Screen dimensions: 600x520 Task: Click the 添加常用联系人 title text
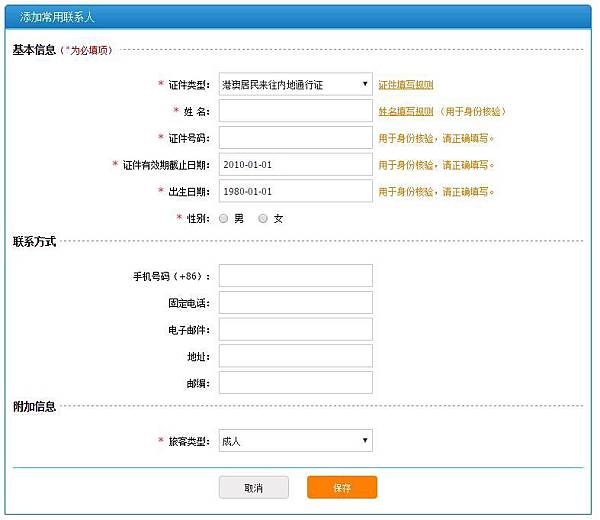pos(57,17)
